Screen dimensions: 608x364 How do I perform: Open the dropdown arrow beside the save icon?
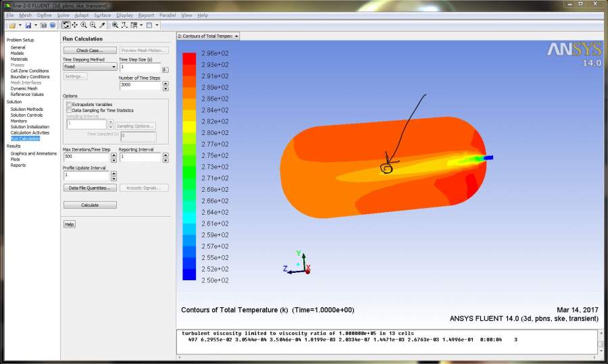point(36,26)
